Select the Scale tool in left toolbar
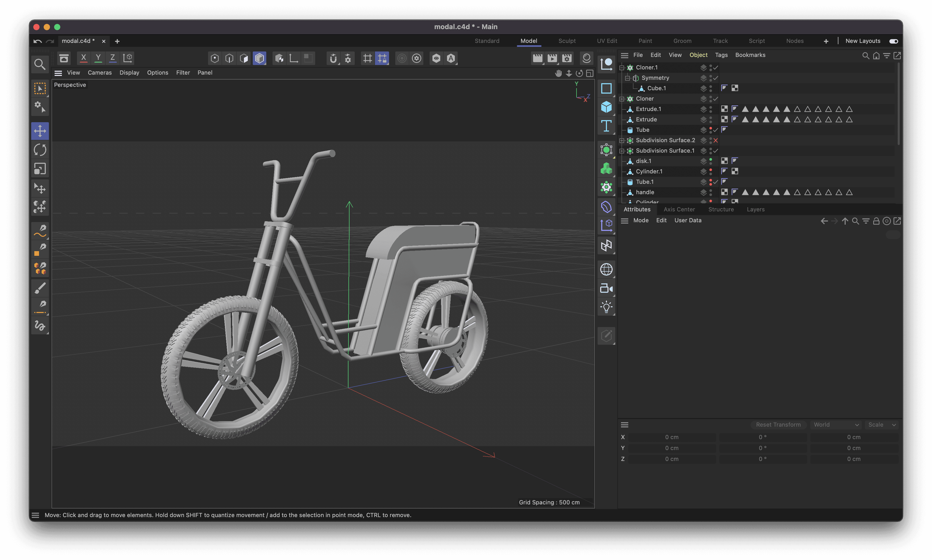This screenshot has width=932, height=560. 40,169
